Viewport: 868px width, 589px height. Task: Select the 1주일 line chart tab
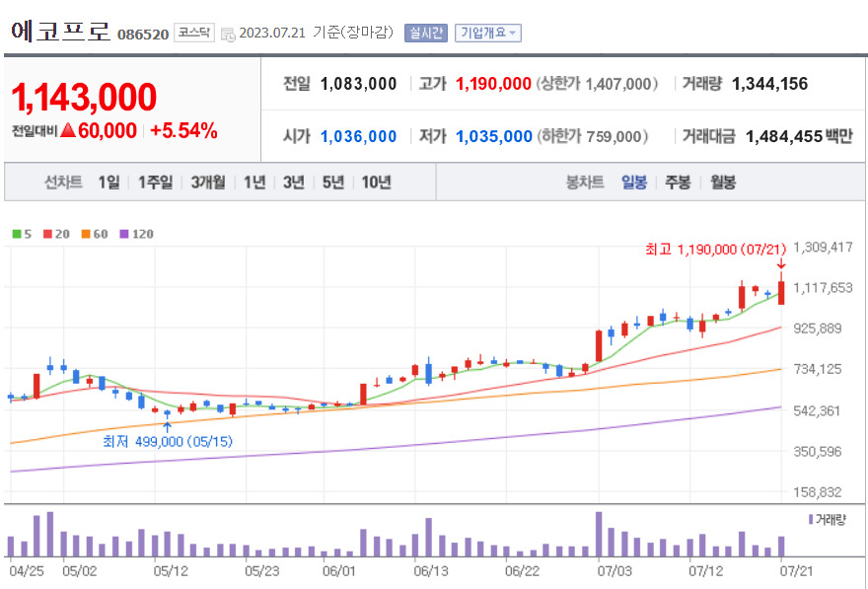tap(155, 183)
